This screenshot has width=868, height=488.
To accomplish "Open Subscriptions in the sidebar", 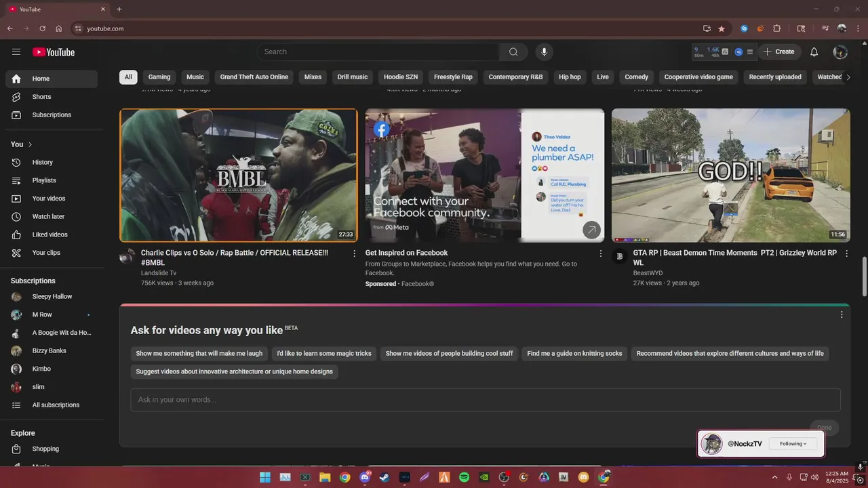I will (x=52, y=115).
